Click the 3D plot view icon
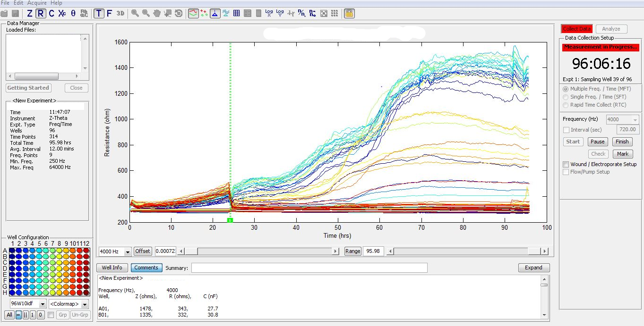The image size is (644, 326). (120, 13)
